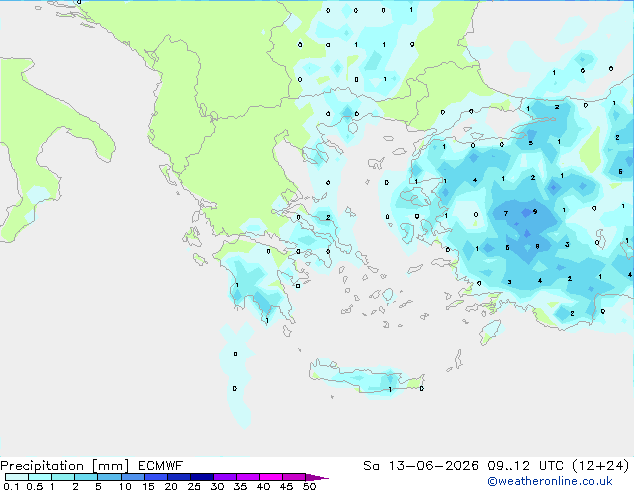Click the violet swatch between 30 and 35

click(225, 477)
